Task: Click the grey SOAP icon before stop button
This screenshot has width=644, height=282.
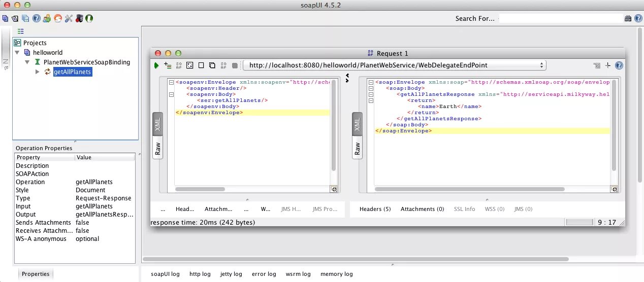Action: pos(223,65)
